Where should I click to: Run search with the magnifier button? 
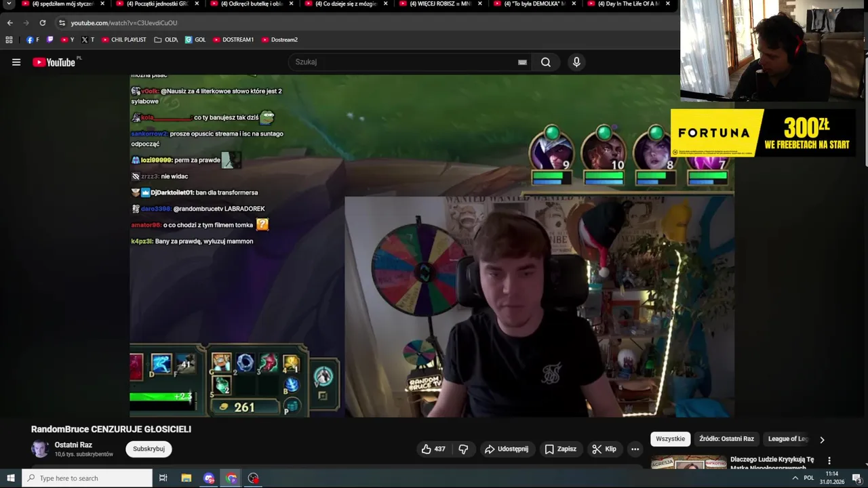546,62
